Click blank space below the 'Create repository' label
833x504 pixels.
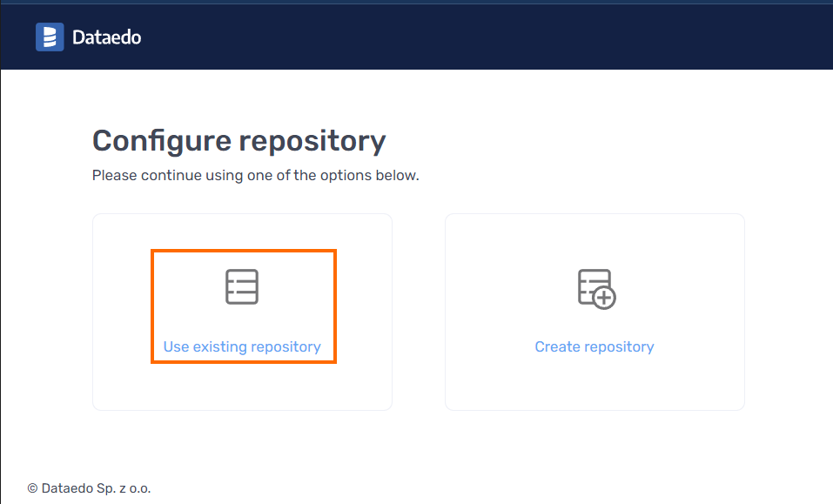pyautogui.click(x=595, y=383)
